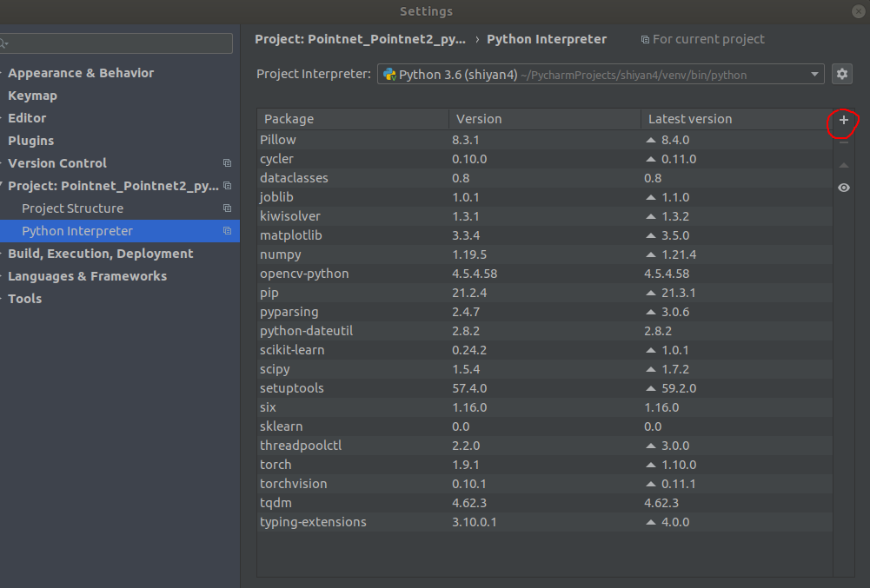Toggle the show early releases eye icon
The image size is (870, 588).
click(843, 188)
